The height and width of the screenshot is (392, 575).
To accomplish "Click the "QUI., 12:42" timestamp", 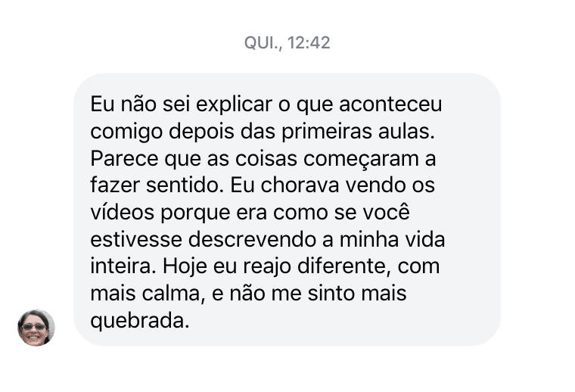I will [287, 43].
